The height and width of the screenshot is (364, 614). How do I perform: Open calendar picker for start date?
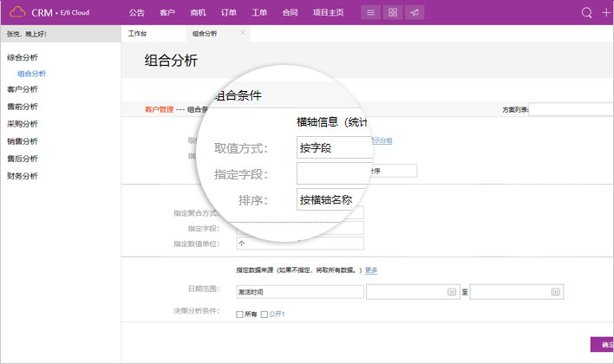451,292
